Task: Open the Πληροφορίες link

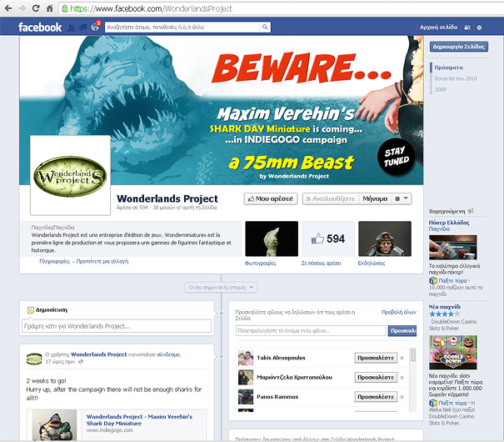Action: 54,261
